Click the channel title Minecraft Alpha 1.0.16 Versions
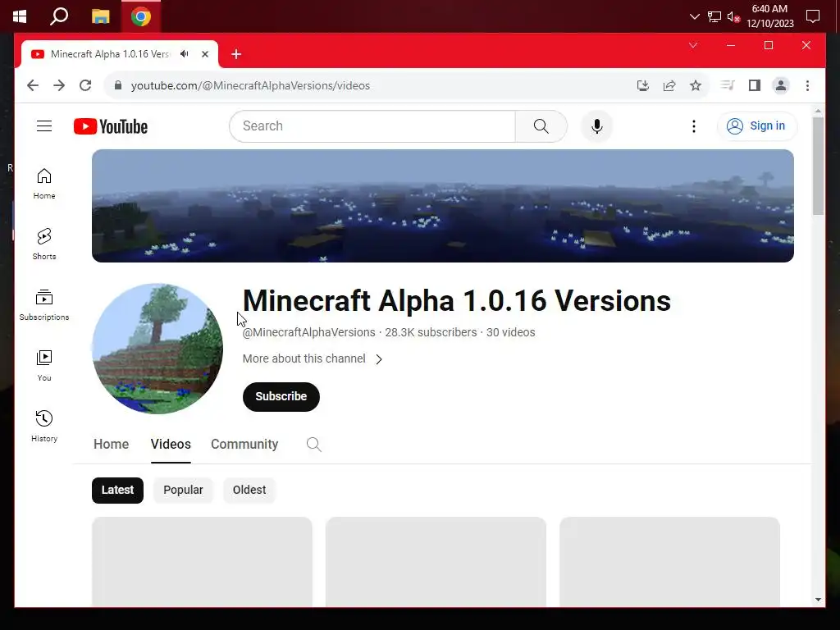This screenshot has height=630, width=840. 456,300
